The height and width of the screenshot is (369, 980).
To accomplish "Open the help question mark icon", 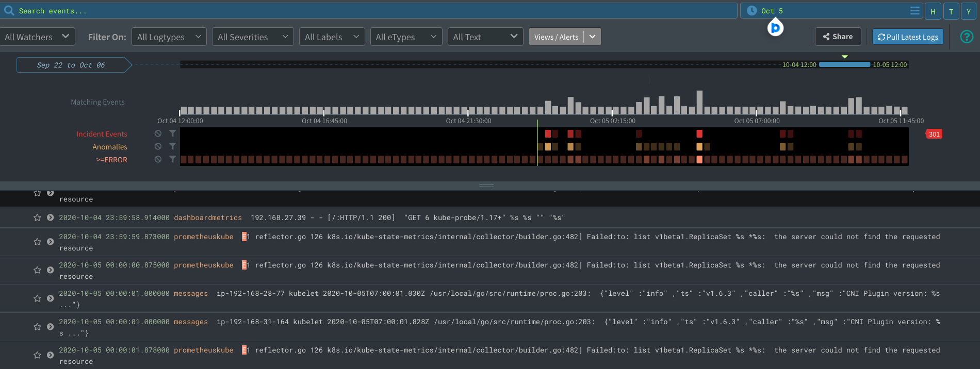I will click(967, 37).
